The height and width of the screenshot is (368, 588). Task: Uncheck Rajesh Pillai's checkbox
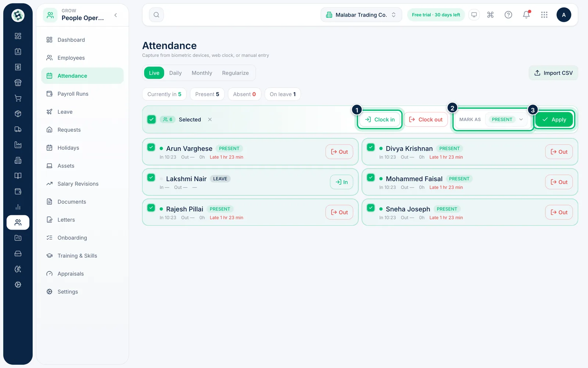point(151,208)
